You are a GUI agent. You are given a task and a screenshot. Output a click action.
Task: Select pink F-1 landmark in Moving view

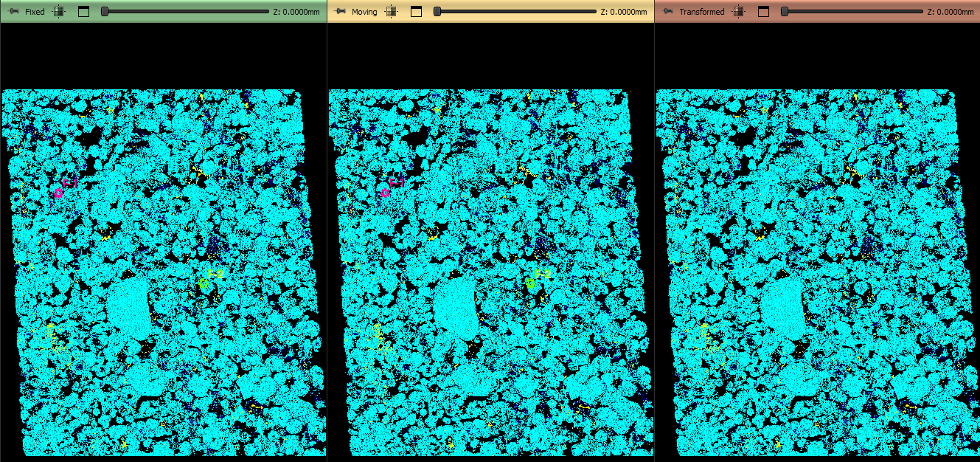click(x=386, y=193)
